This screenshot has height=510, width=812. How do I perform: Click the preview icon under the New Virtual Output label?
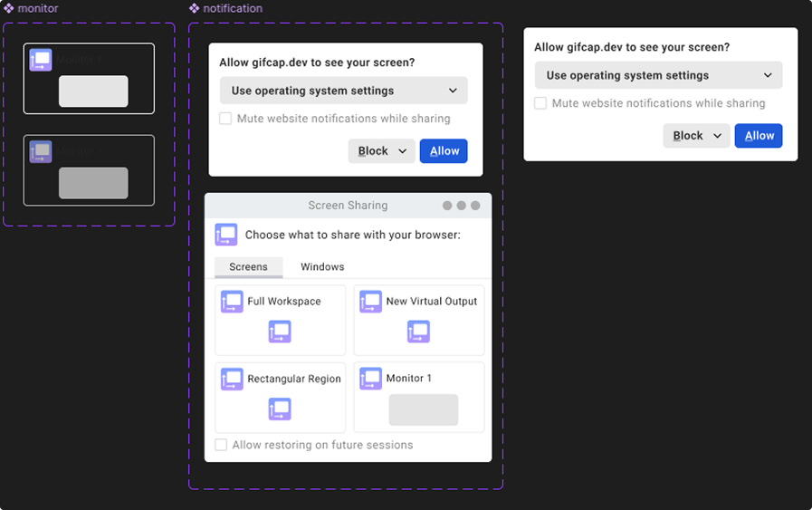418,332
